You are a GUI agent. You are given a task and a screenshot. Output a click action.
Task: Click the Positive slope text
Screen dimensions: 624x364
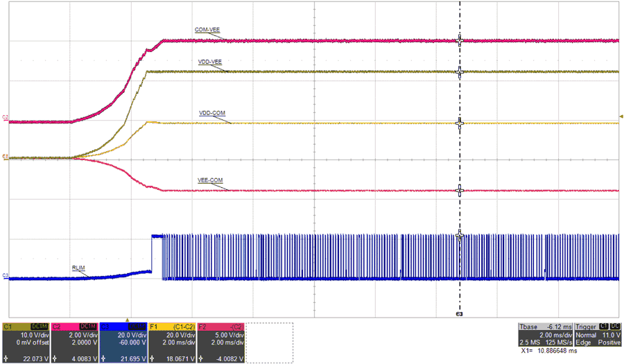click(x=609, y=343)
